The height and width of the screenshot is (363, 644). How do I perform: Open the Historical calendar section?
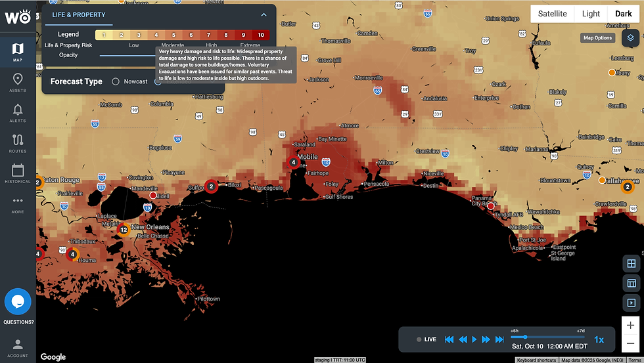(x=18, y=173)
